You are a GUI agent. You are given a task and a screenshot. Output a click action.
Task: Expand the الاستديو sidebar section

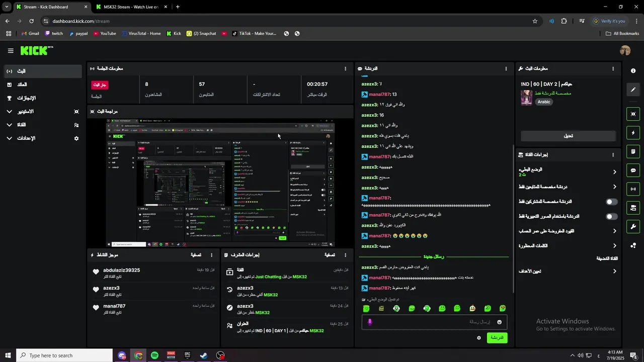click(9, 111)
